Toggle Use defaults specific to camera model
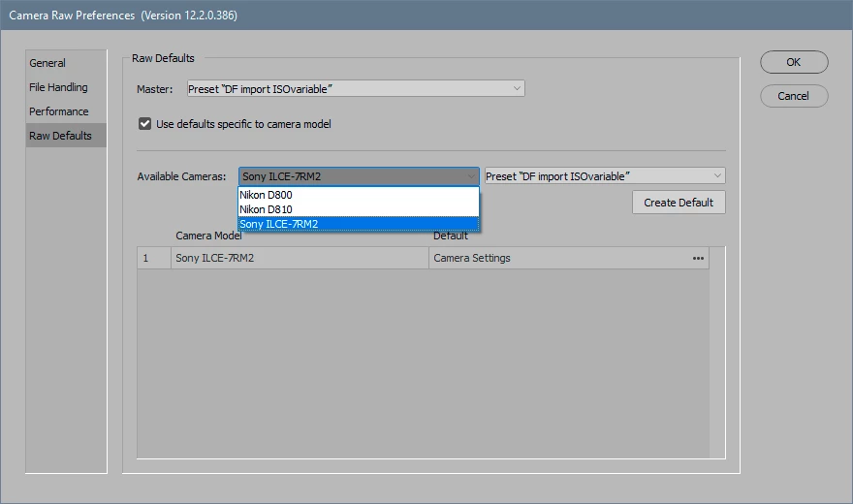The height and width of the screenshot is (504, 853). tap(144, 124)
